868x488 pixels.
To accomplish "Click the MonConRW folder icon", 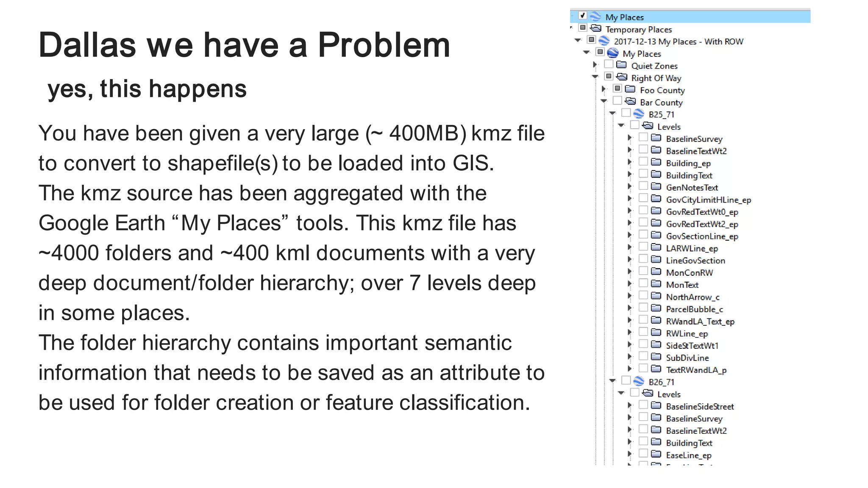I will [656, 272].
